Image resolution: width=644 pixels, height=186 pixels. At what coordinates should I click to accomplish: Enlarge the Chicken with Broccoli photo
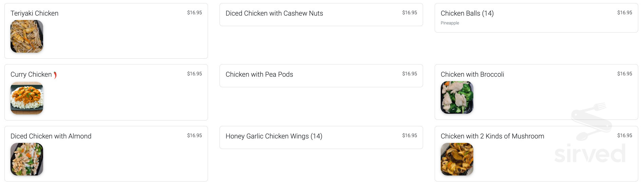457,97
